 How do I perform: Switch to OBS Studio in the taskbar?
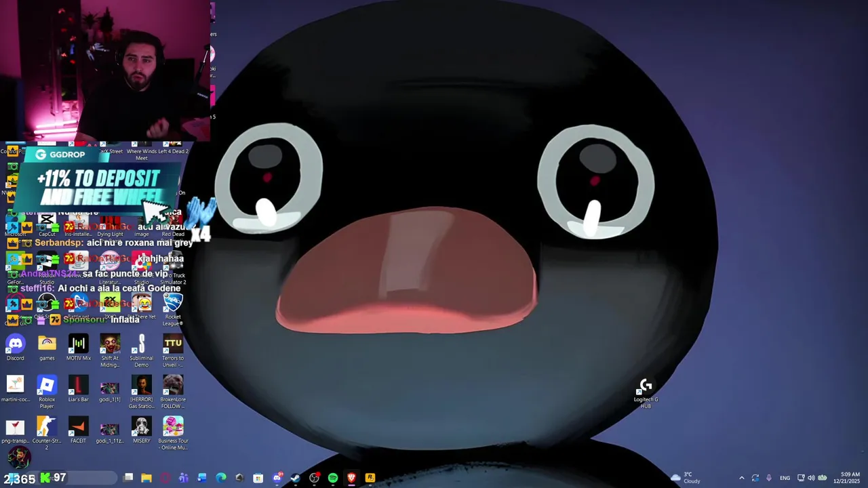pyautogui.click(x=314, y=478)
